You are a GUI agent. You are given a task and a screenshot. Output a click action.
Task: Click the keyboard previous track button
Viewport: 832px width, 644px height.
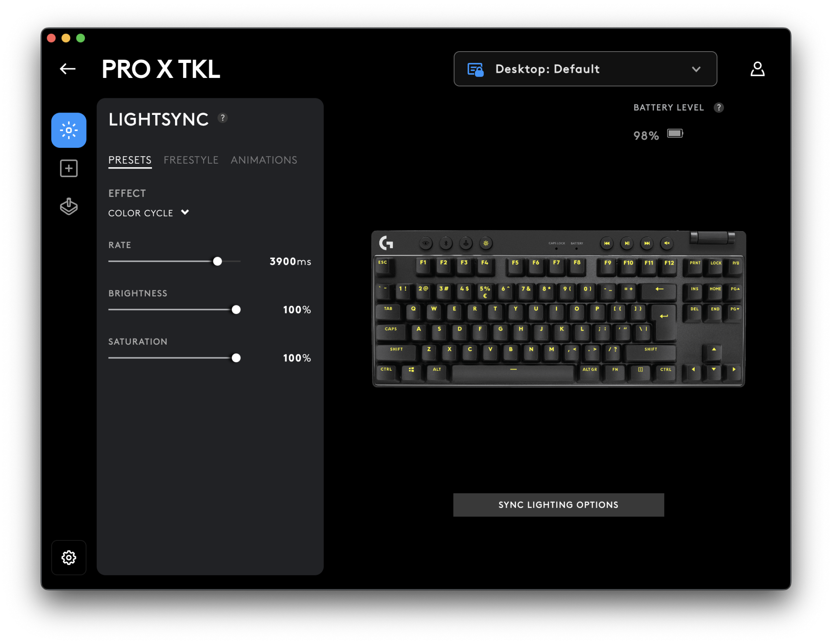point(607,243)
